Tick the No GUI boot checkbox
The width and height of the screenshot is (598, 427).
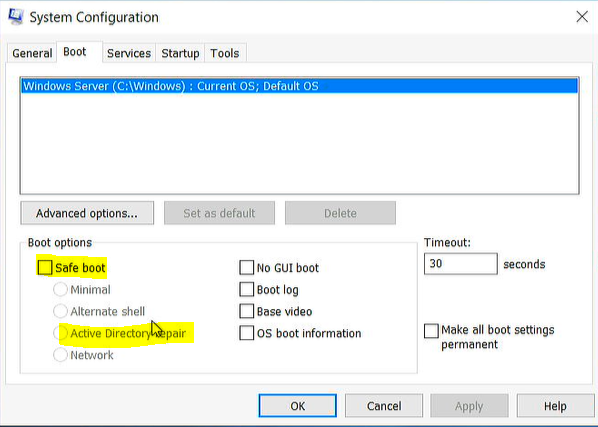pos(246,268)
